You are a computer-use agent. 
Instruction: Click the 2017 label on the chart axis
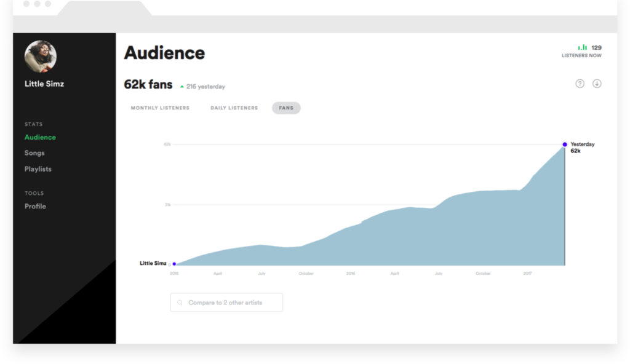[x=527, y=274]
